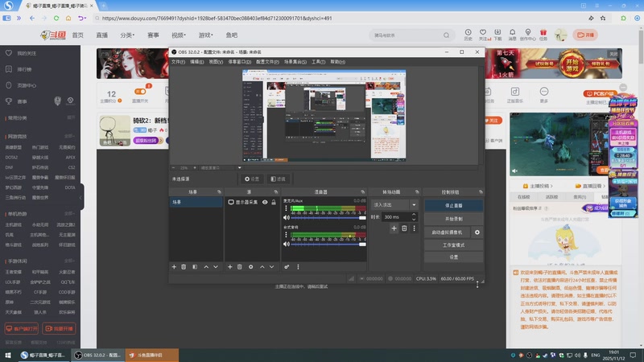Viewport: 644px width, 362px height.
Task: Select the 场景 scene item in list
Action: coord(196,203)
